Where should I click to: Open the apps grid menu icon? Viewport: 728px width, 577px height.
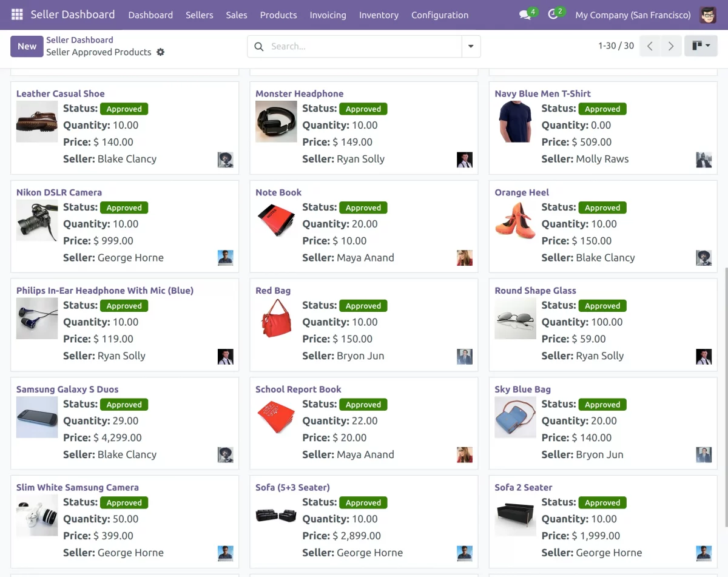point(17,15)
